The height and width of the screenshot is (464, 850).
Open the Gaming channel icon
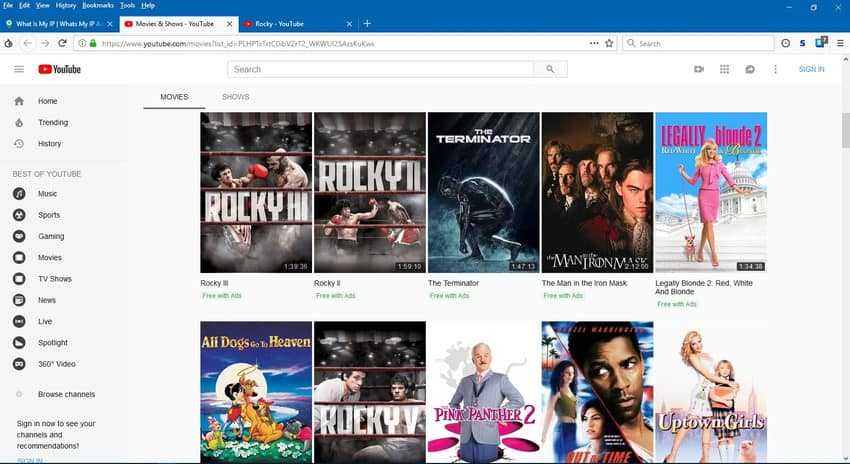point(19,236)
